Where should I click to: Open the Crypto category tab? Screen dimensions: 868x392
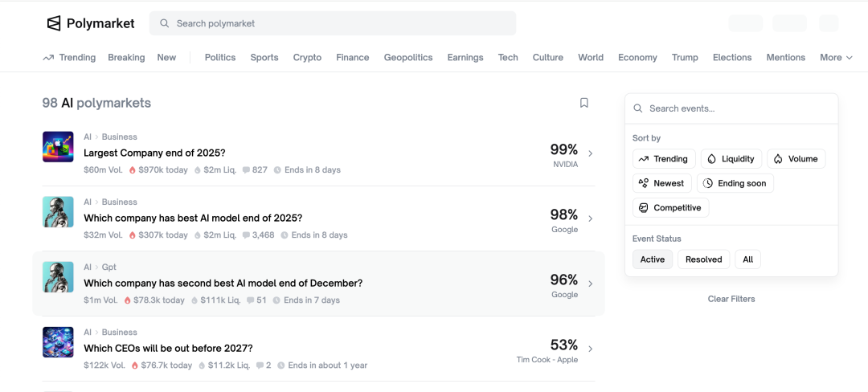coord(307,58)
